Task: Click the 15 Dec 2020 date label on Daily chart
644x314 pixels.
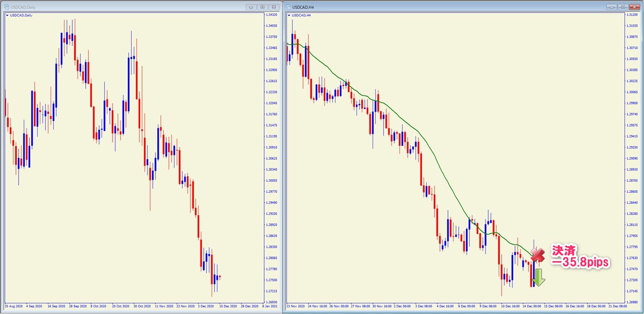Action: (x=228, y=306)
